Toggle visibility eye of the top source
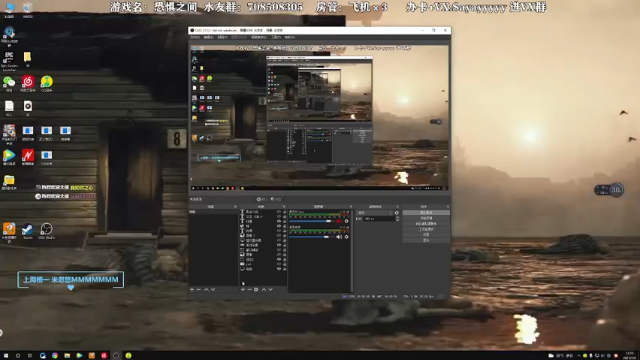Image resolution: width=640 pixels, height=360 pixels. [279, 212]
